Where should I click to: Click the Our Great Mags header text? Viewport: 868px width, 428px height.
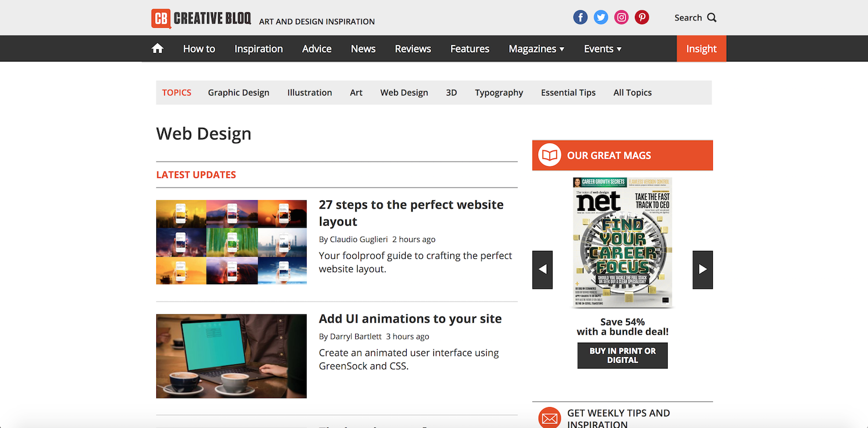click(609, 155)
